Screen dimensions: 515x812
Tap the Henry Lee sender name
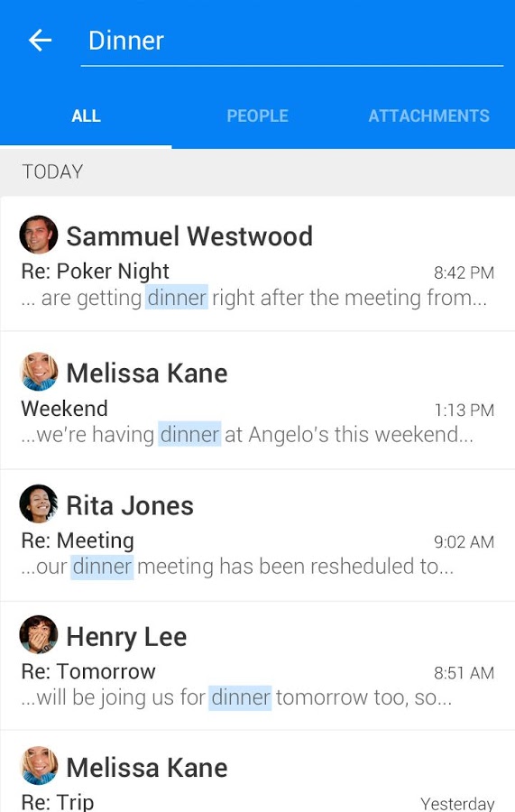(x=127, y=637)
